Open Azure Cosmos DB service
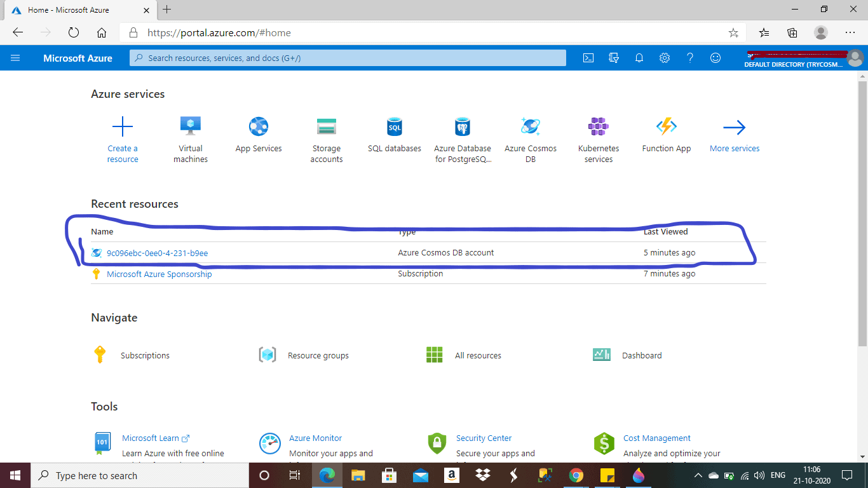Image resolution: width=868 pixels, height=488 pixels. click(x=530, y=127)
